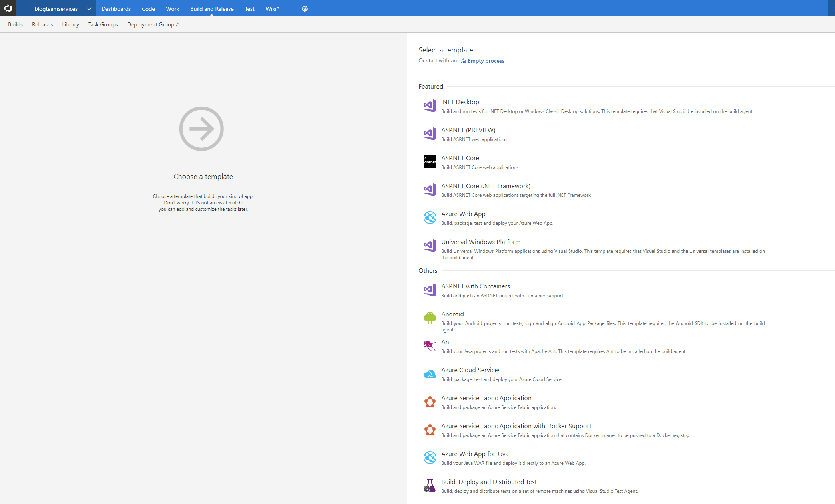Click the Universal Windows Platform icon
The width and height of the screenshot is (835, 504).
[x=430, y=246]
